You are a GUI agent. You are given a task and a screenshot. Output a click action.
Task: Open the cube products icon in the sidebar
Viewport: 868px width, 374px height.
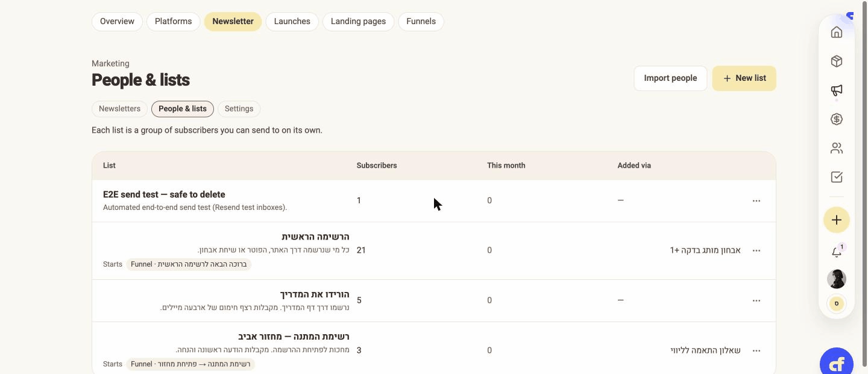837,62
